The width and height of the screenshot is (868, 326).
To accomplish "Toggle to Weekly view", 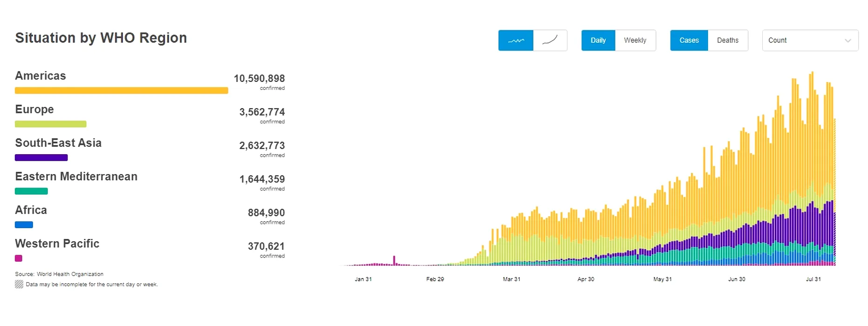I will [635, 41].
